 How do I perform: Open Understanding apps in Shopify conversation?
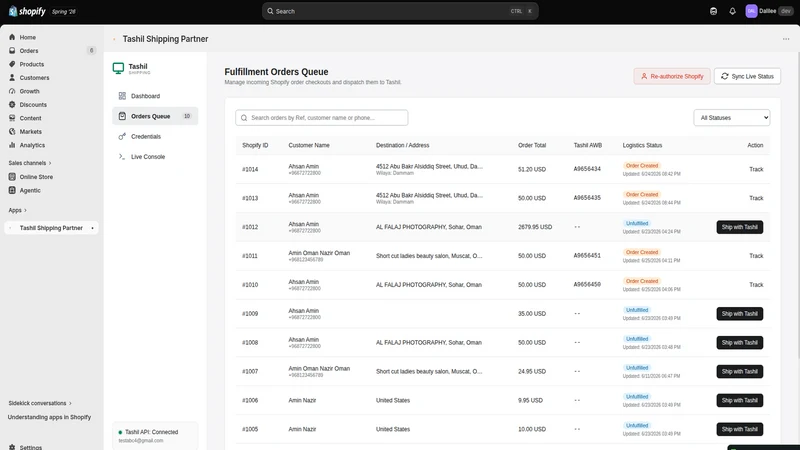pos(49,417)
